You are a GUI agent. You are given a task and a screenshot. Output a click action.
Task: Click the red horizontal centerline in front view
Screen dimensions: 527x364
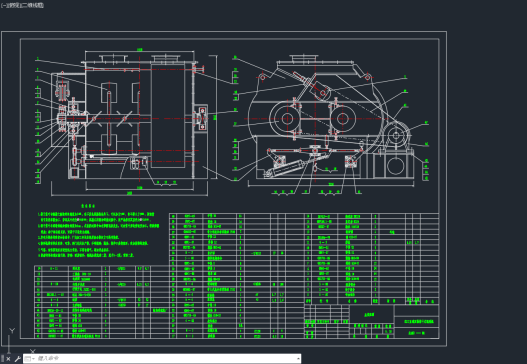coord(134,118)
